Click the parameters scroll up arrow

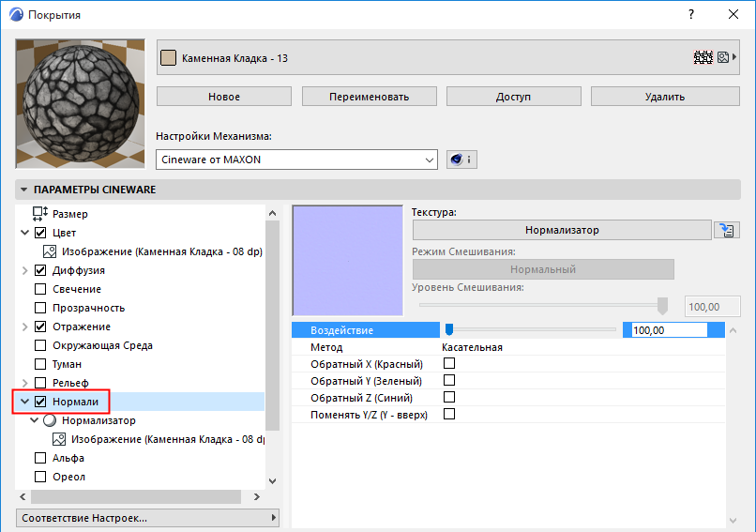[733, 330]
